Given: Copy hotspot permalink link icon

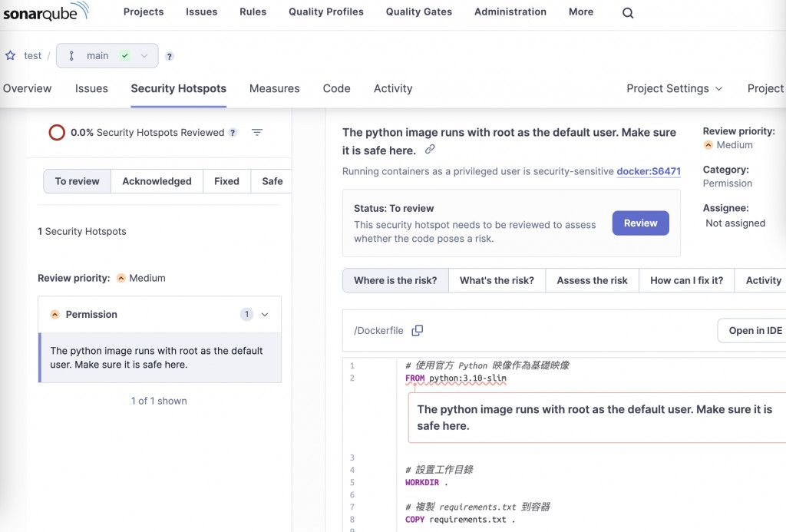Looking at the screenshot, I should coord(431,150).
